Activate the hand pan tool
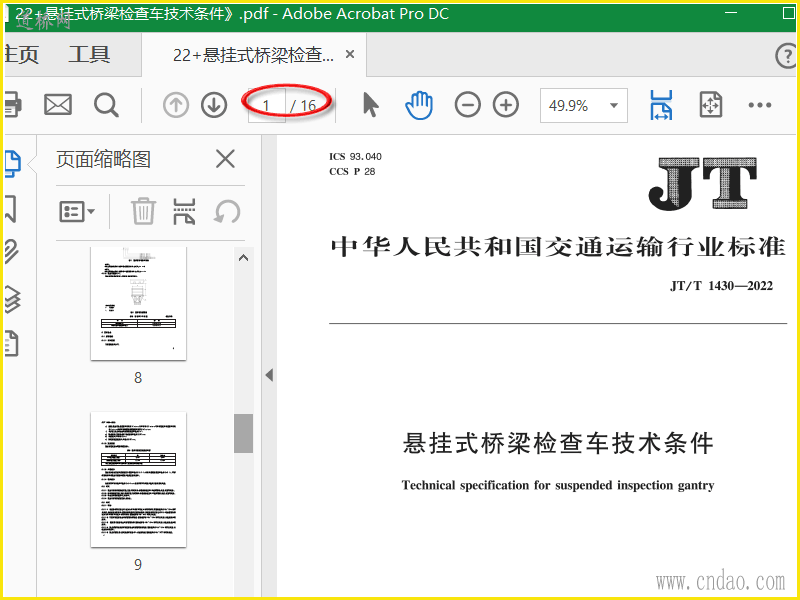This screenshot has height=600, width=800. 419,105
